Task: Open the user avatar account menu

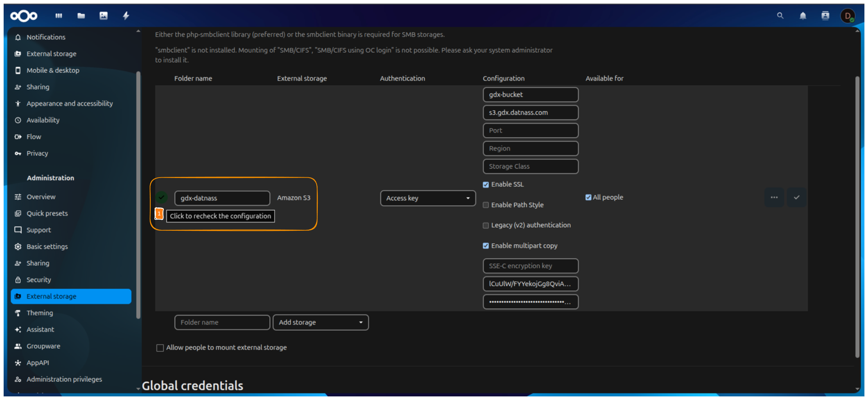Action: pyautogui.click(x=848, y=16)
